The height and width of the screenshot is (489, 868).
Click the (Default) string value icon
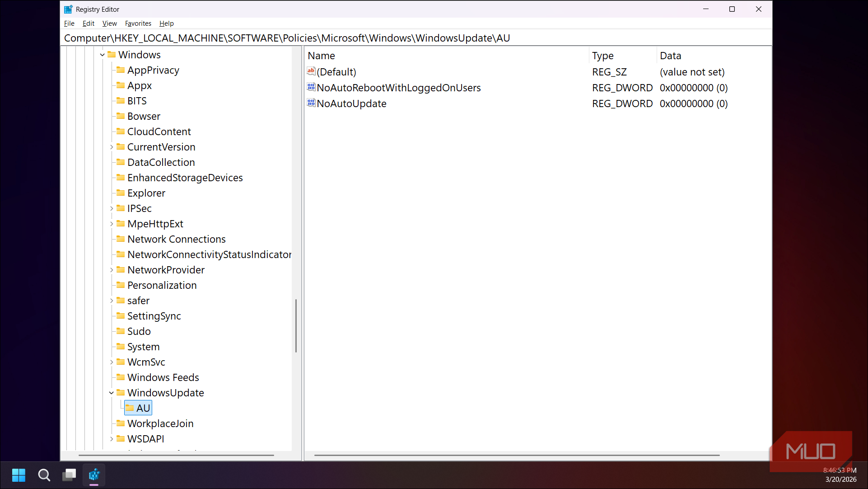click(311, 71)
